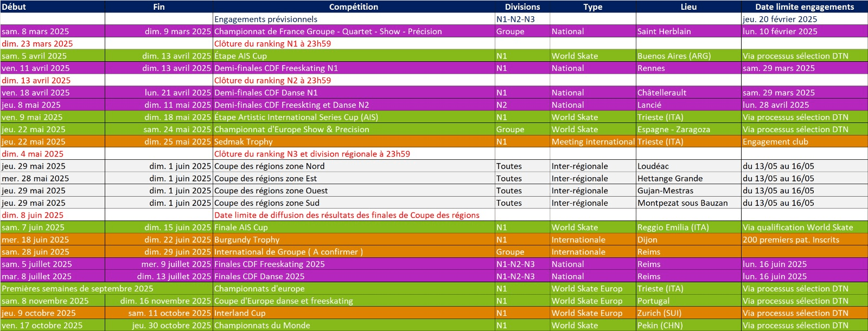Click the 'Espagne - Zaragoza' cell
This screenshot has width=868, height=331.
(x=688, y=129)
